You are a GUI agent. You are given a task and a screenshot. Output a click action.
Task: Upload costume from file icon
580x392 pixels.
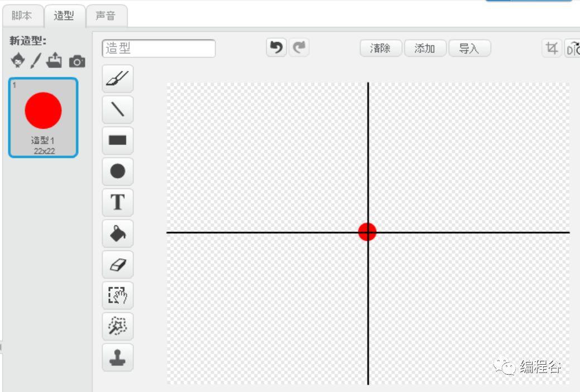[54, 61]
